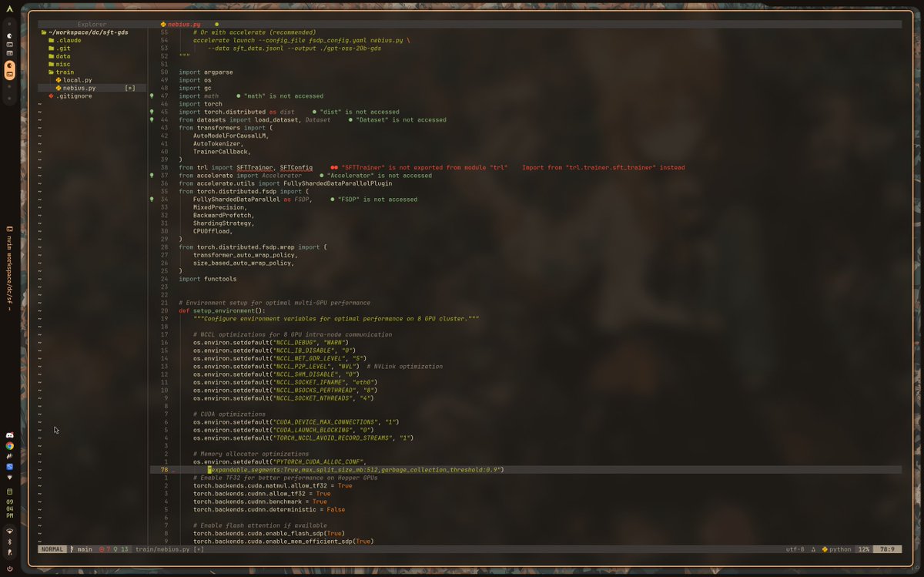
Task: Select the highlighted active workspace pill
Action: [9, 70]
